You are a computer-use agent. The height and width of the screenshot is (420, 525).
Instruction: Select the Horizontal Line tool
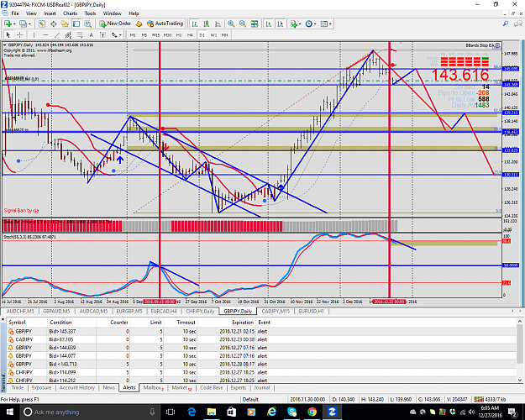pos(45,34)
